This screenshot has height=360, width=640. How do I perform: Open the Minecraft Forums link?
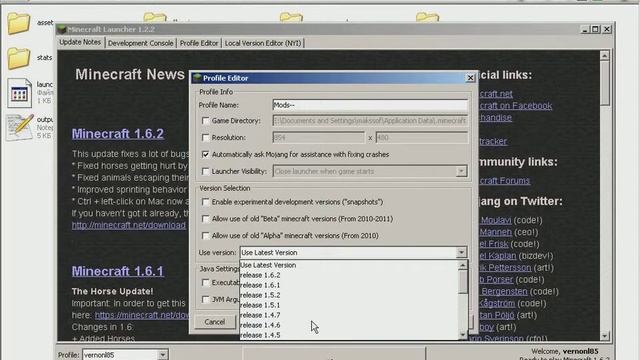click(505, 180)
